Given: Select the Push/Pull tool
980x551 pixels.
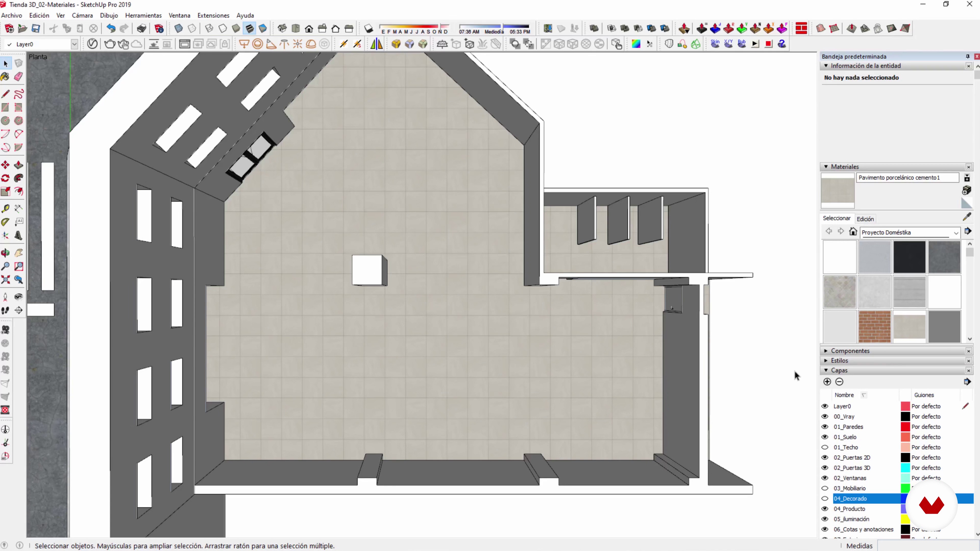Looking at the screenshot, I should (18, 165).
